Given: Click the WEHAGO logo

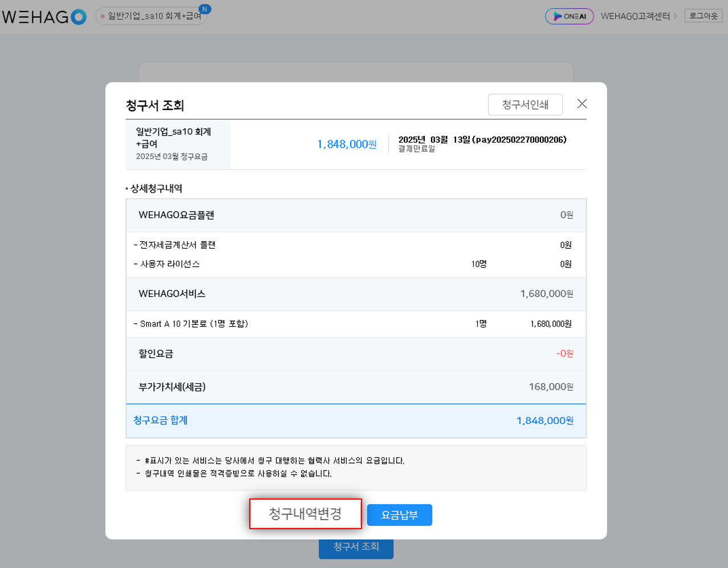Looking at the screenshot, I should tap(44, 17).
